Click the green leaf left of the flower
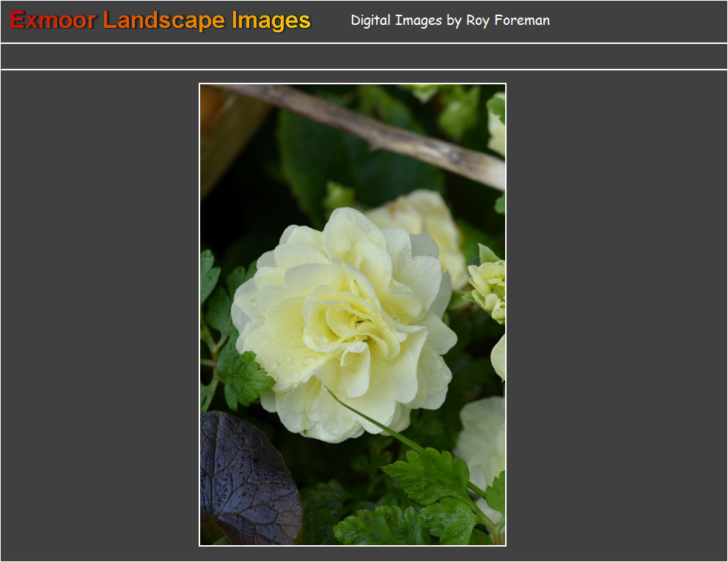The width and height of the screenshot is (728, 562). tap(242, 374)
